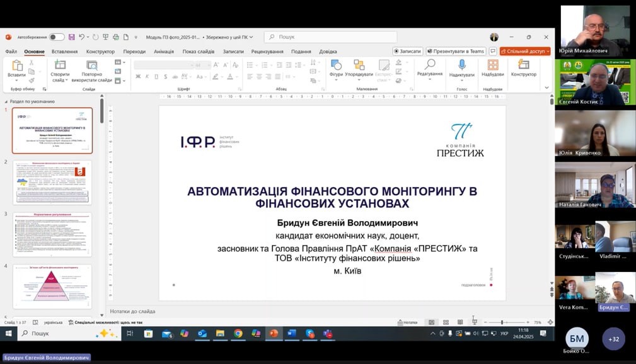Screen dimensions: 636x364
Task: Apply text shadow S formatting
Action: (166, 76)
